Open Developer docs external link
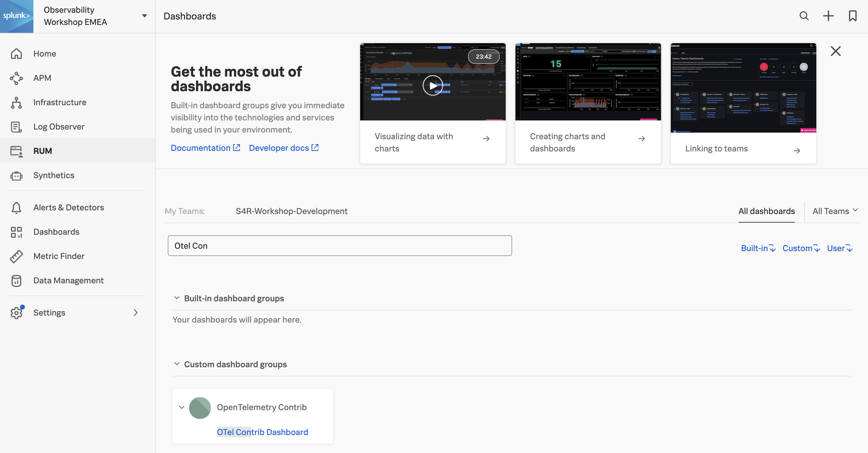Screen dimensions: 868x453 pos(283,147)
